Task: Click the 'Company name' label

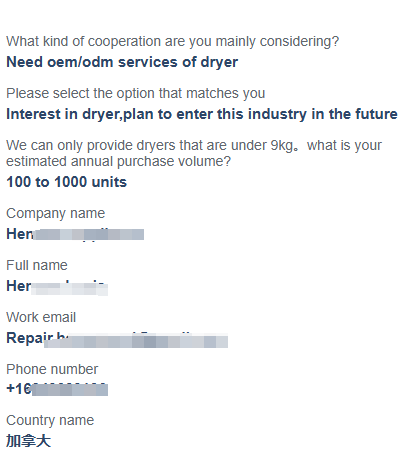Action: (56, 214)
